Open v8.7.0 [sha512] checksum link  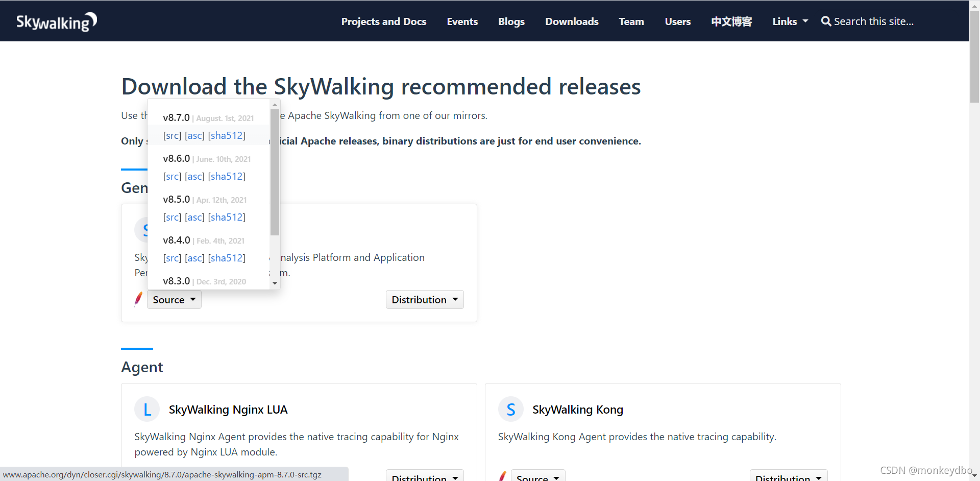pos(227,135)
